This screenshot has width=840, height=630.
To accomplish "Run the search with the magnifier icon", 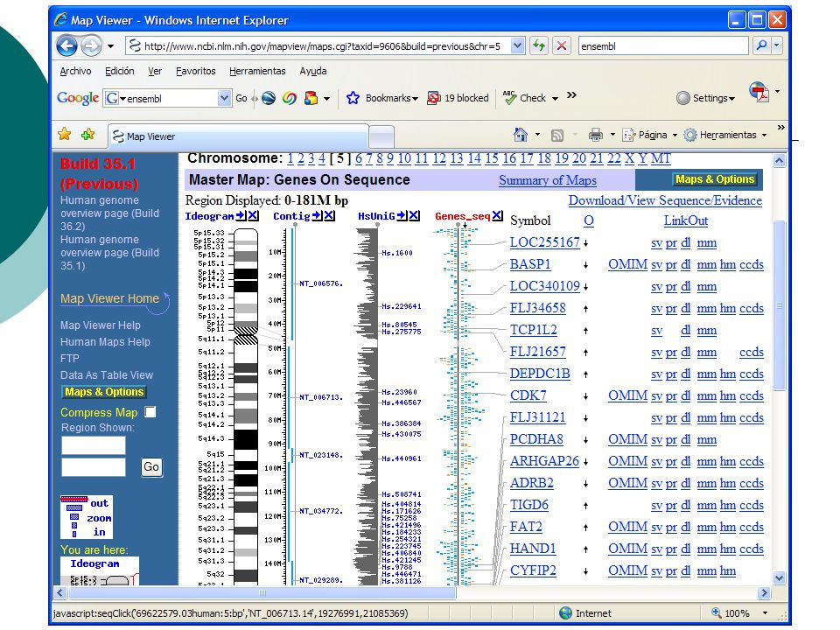I will (x=761, y=46).
